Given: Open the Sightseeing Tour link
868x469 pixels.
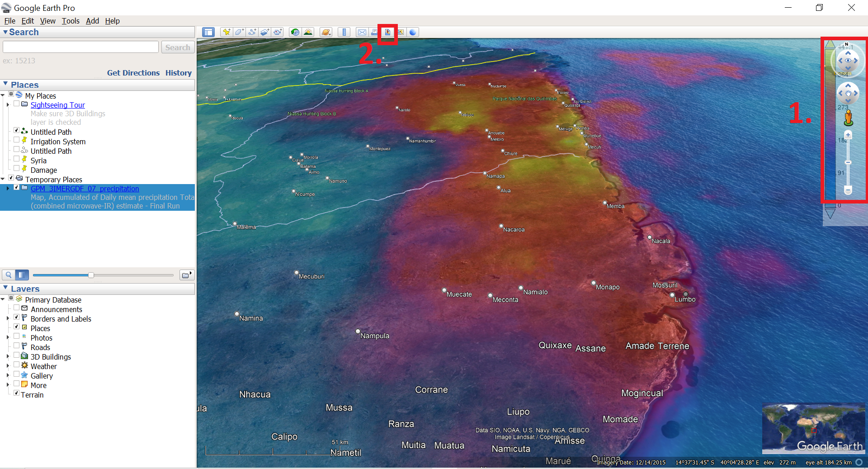Looking at the screenshot, I should (x=57, y=105).
